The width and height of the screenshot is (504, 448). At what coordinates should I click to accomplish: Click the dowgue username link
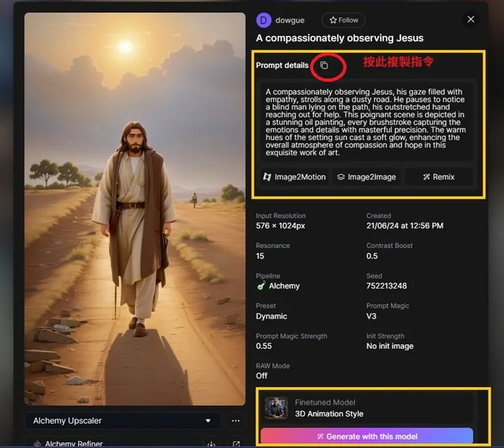tap(289, 20)
